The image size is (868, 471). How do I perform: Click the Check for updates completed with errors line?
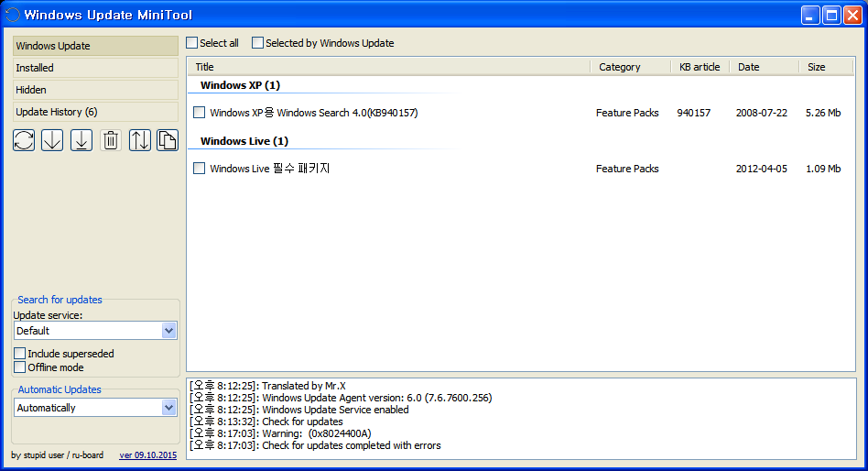315,445
